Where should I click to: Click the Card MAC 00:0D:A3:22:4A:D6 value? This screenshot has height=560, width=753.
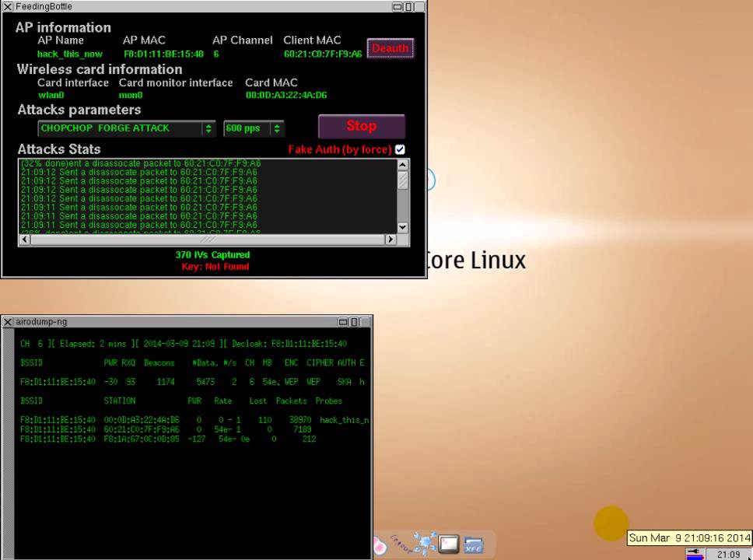(x=286, y=95)
